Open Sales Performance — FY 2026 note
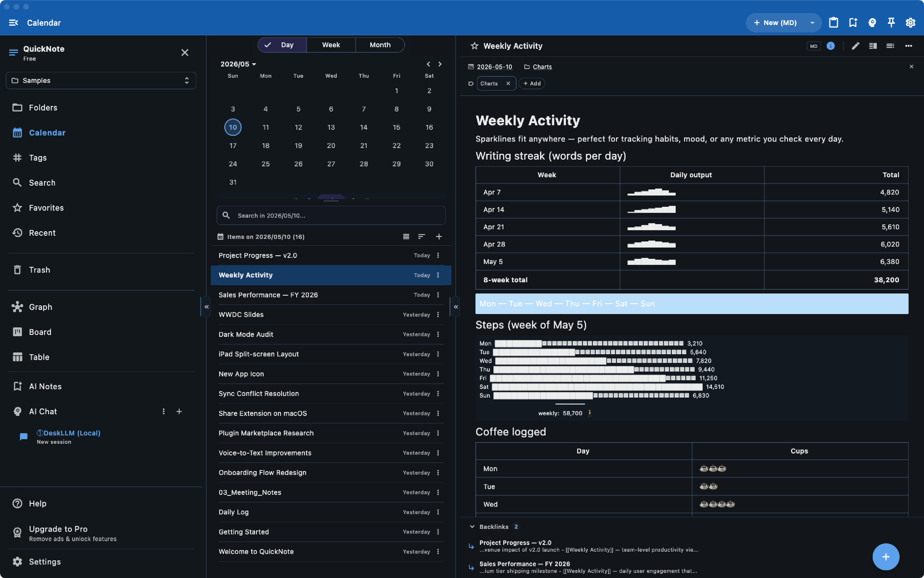 pos(331,295)
